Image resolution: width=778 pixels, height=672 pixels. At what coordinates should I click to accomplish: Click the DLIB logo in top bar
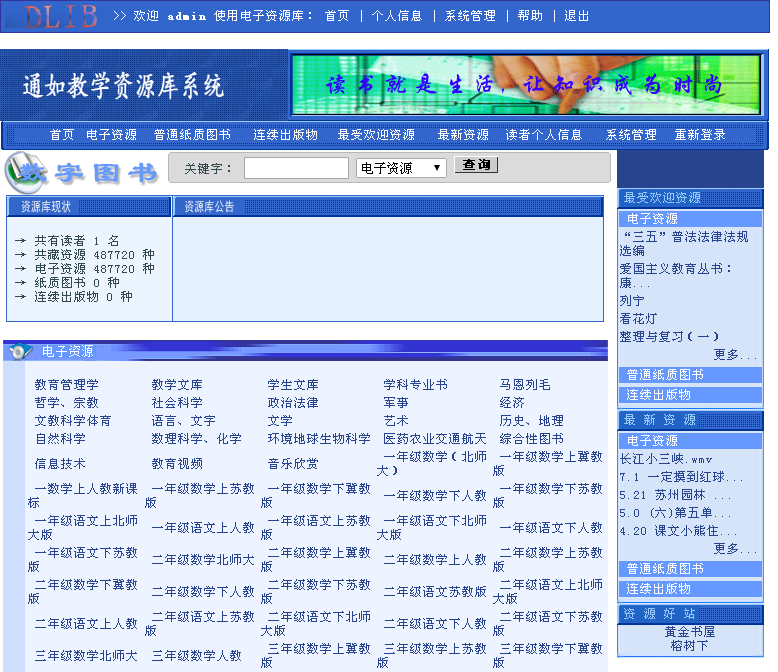[x=60, y=16]
